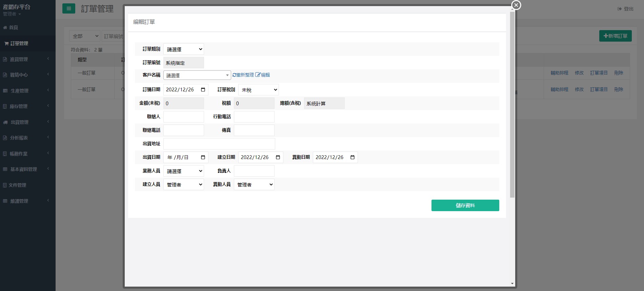Expand 生產管理 in the sidebar
Viewport: 644px width, 291px height.
pyautogui.click(x=28, y=91)
